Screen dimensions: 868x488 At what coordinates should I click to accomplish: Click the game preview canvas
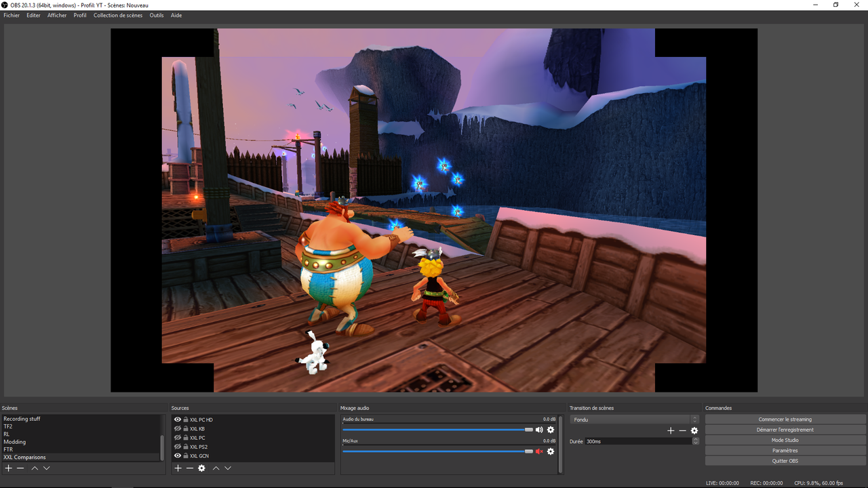pyautogui.click(x=434, y=210)
